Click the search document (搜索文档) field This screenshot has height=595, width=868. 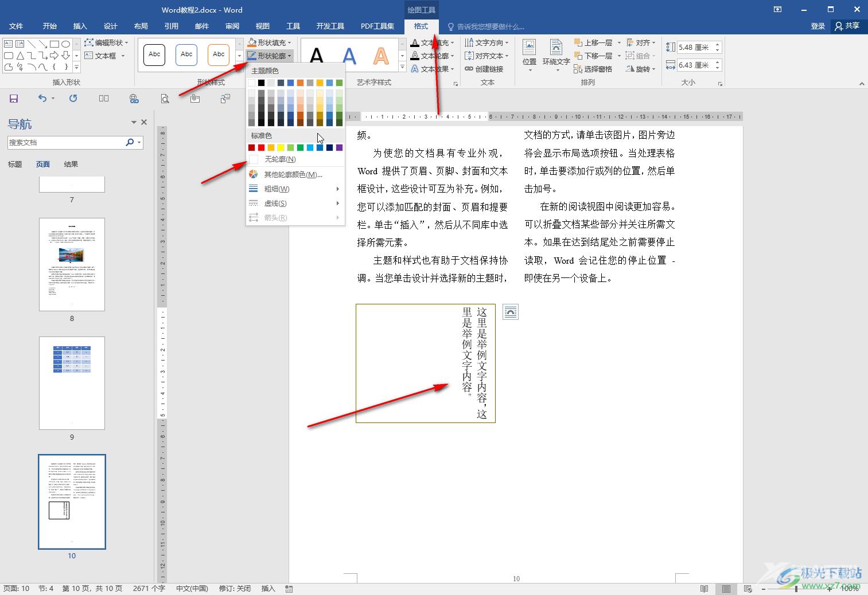click(x=65, y=142)
